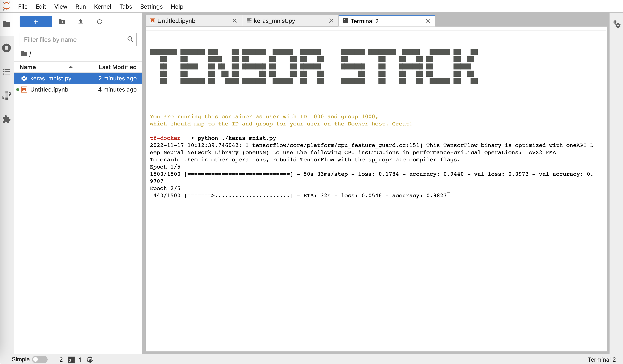The width and height of the screenshot is (623, 364).
Task: Toggle running indicator on Untitled.ipynb
Action: tap(18, 90)
